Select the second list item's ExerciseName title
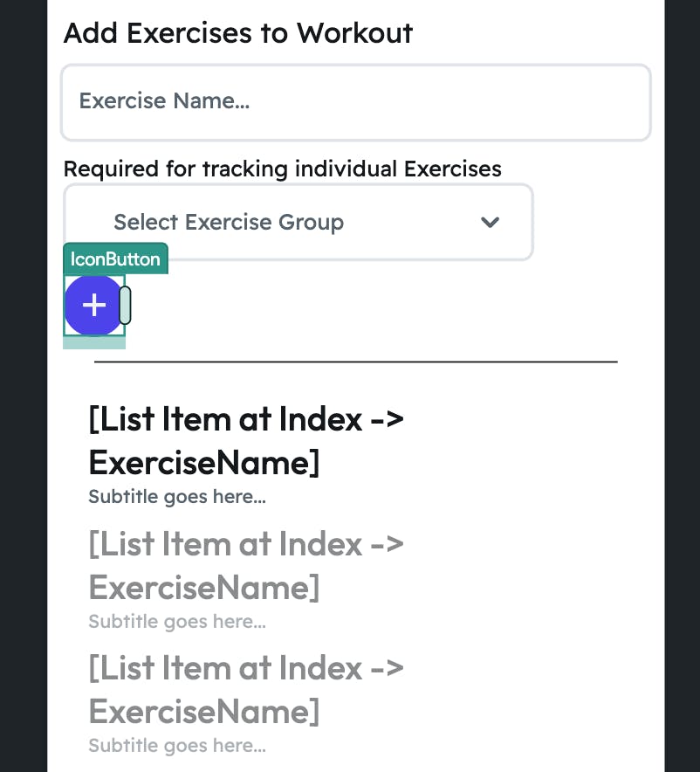Image resolution: width=700 pixels, height=772 pixels. (x=246, y=565)
